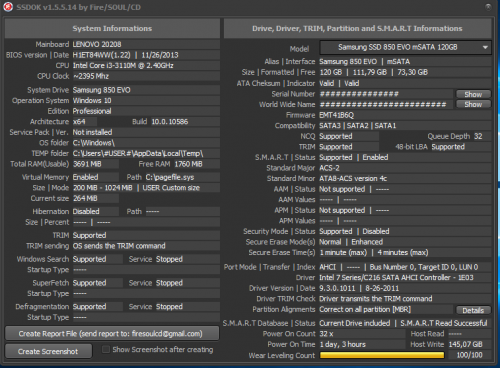500x368 pixels.
Task: Click the round button at title bar right
Action: [488, 7]
